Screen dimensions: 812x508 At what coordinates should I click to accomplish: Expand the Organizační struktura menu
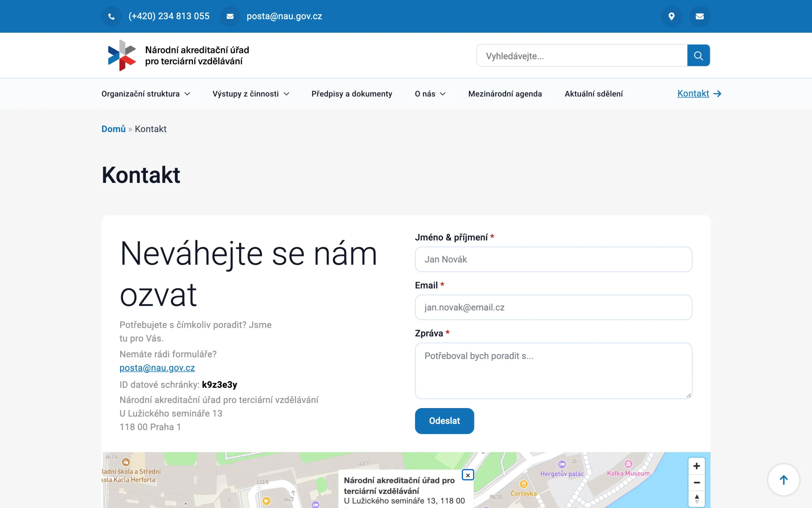pyautogui.click(x=146, y=94)
